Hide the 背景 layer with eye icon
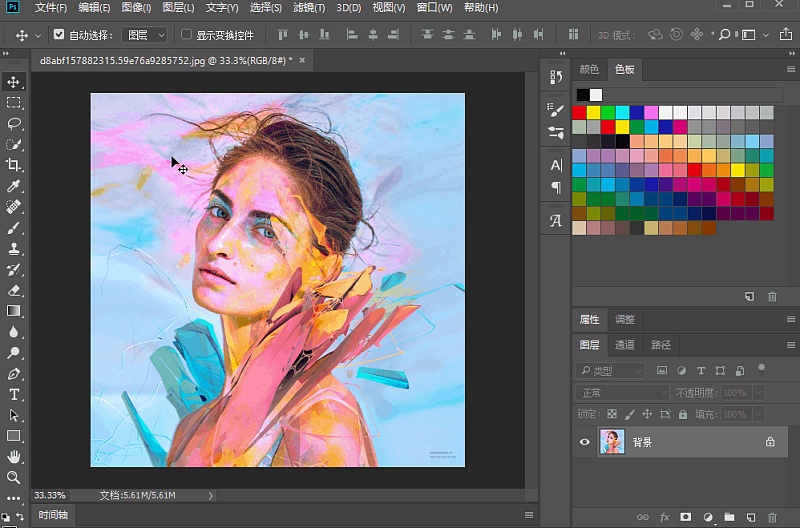 [x=585, y=441]
